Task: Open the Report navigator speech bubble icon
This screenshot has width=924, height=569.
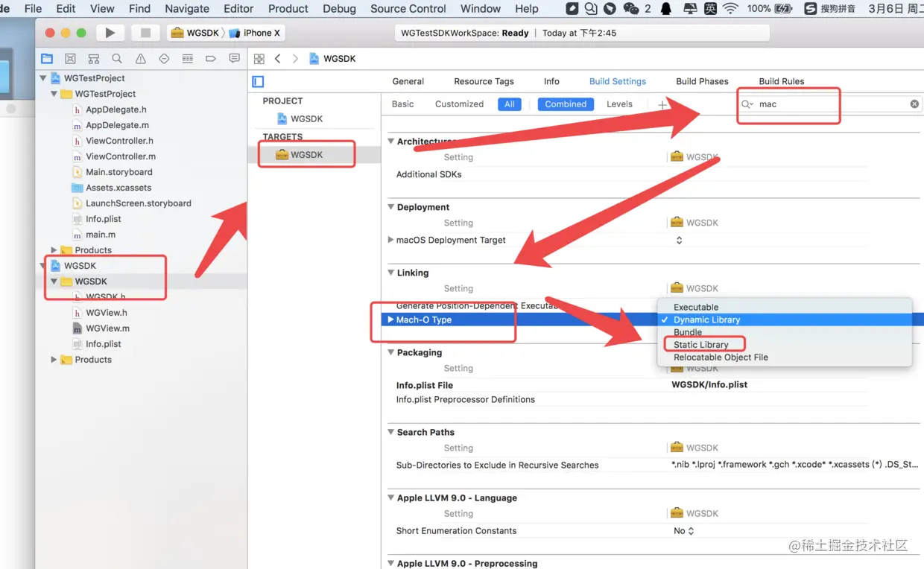Action: 235,59
